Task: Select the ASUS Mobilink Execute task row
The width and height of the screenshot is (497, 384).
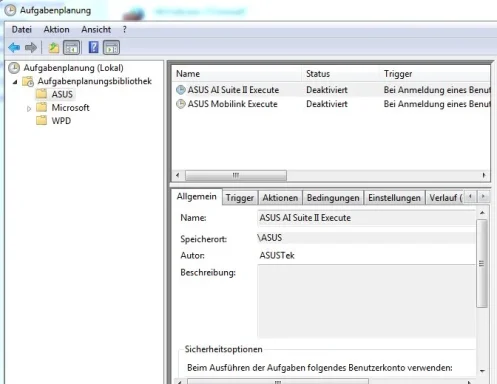Action: click(331, 104)
